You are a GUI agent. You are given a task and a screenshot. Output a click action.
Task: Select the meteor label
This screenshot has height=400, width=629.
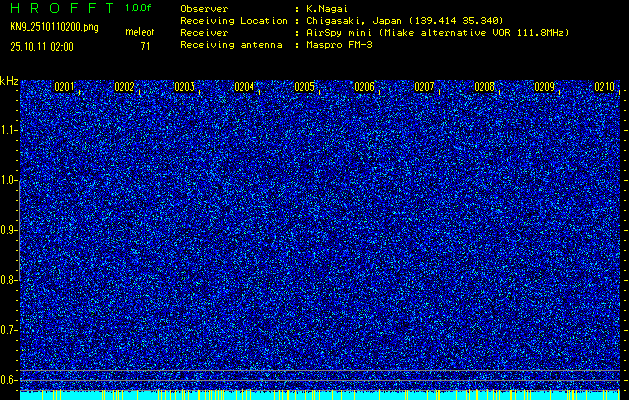pos(139,33)
